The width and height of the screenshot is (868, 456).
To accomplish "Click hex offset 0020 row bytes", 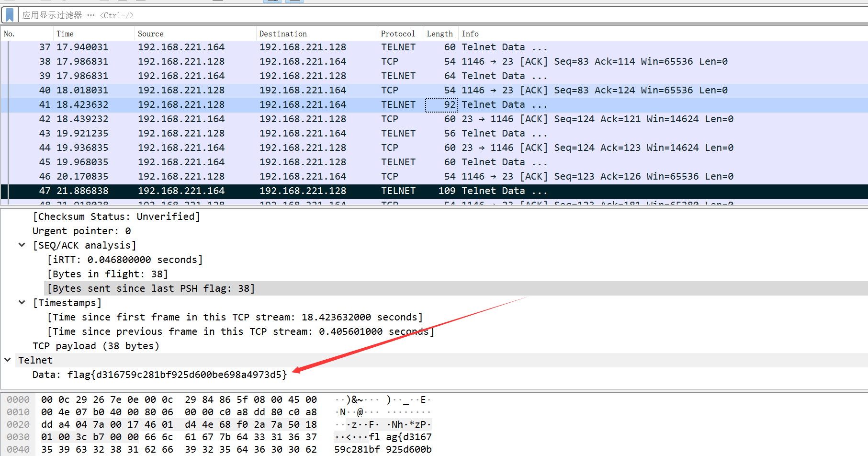I will pos(179,424).
